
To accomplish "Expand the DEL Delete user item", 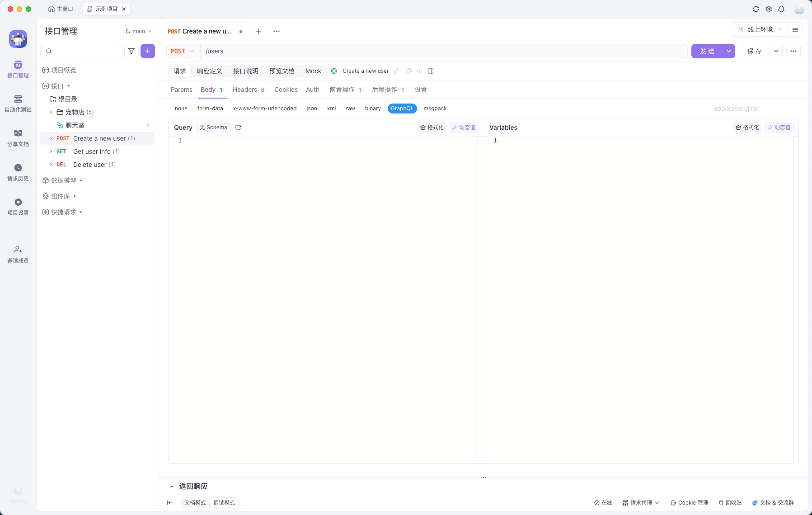I will (x=51, y=165).
